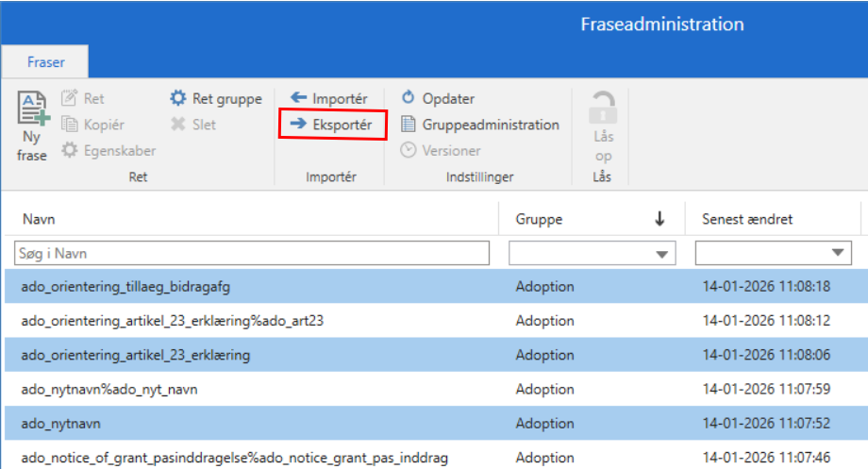Click timestamp 14-01-2026 11:07:59
The height and width of the screenshot is (469, 868).
pos(766,390)
